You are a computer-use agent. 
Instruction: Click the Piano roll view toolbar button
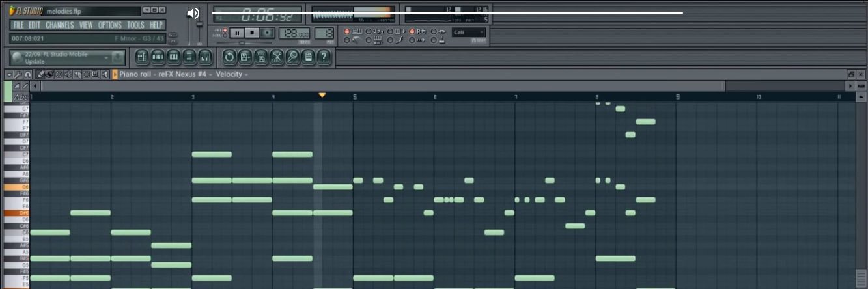(173, 57)
